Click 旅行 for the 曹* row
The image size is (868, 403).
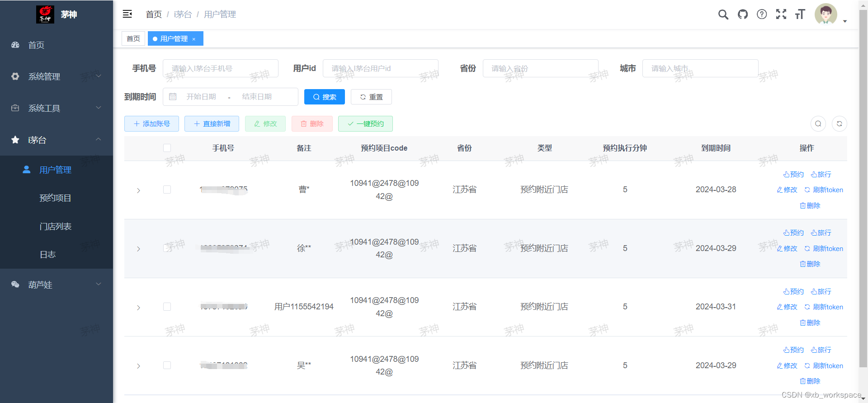821,174
